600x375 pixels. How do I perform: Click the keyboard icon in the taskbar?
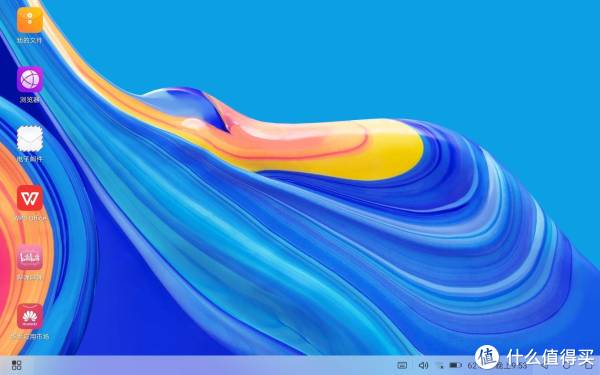click(402, 365)
